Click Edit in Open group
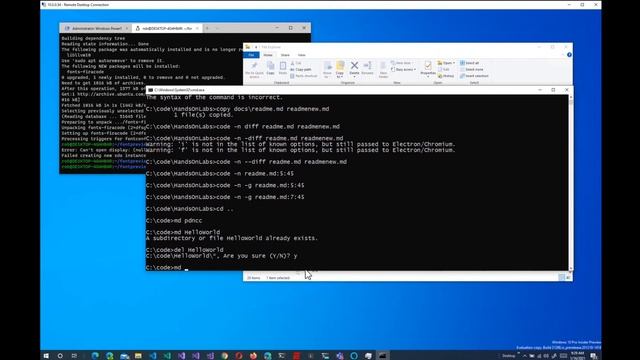This screenshot has width=640, height=360. pyautogui.click(x=444, y=69)
